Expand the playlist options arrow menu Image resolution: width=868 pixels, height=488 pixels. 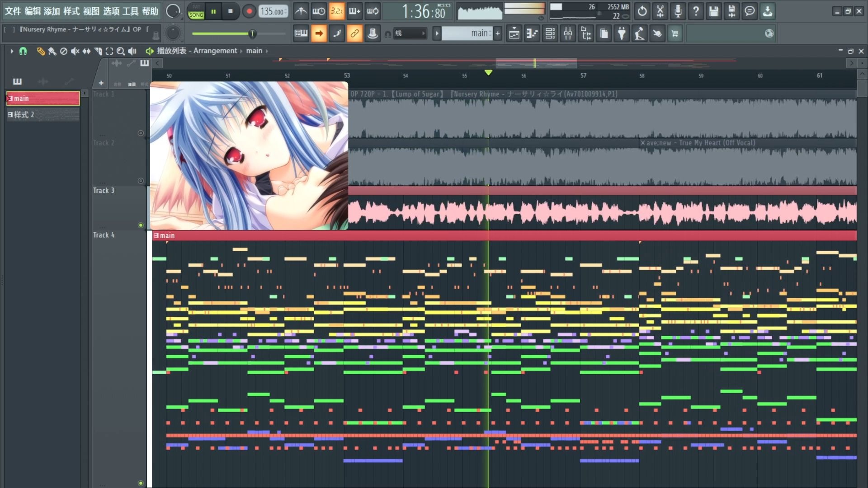12,51
